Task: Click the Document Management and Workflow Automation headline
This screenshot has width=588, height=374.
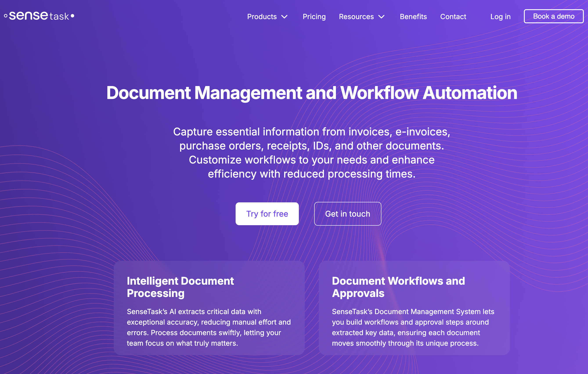Action: click(312, 93)
